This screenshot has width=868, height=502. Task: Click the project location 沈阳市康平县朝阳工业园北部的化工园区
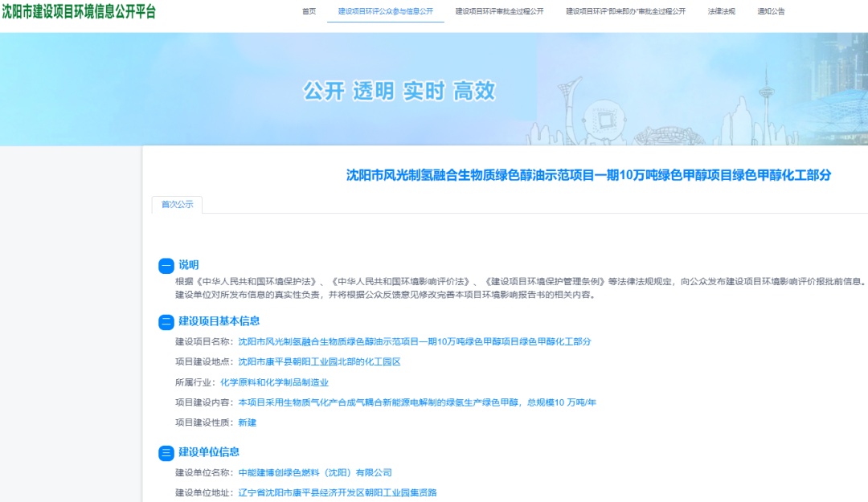pos(319,361)
